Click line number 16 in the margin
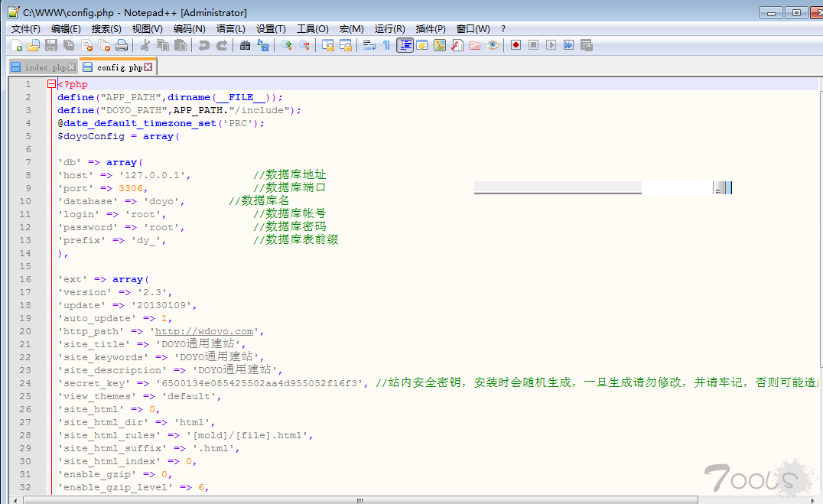This screenshot has height=504, width=823. coord(25,279)
